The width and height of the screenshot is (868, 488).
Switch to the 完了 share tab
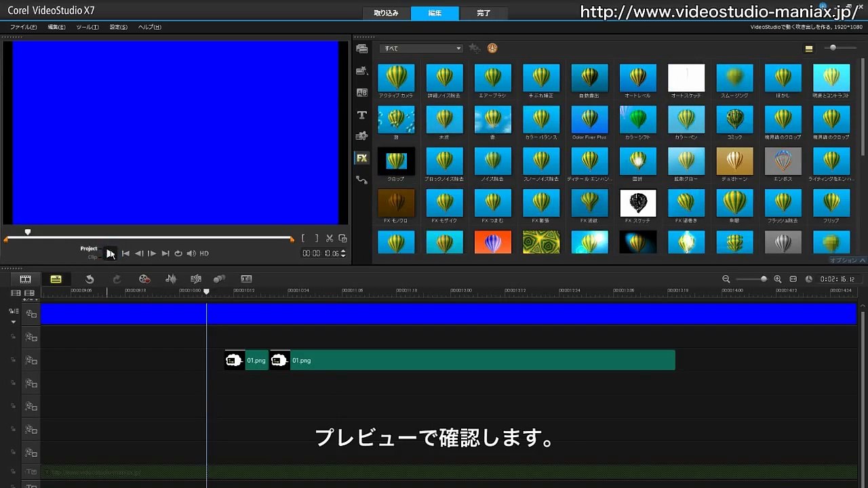tap(484, 13)
